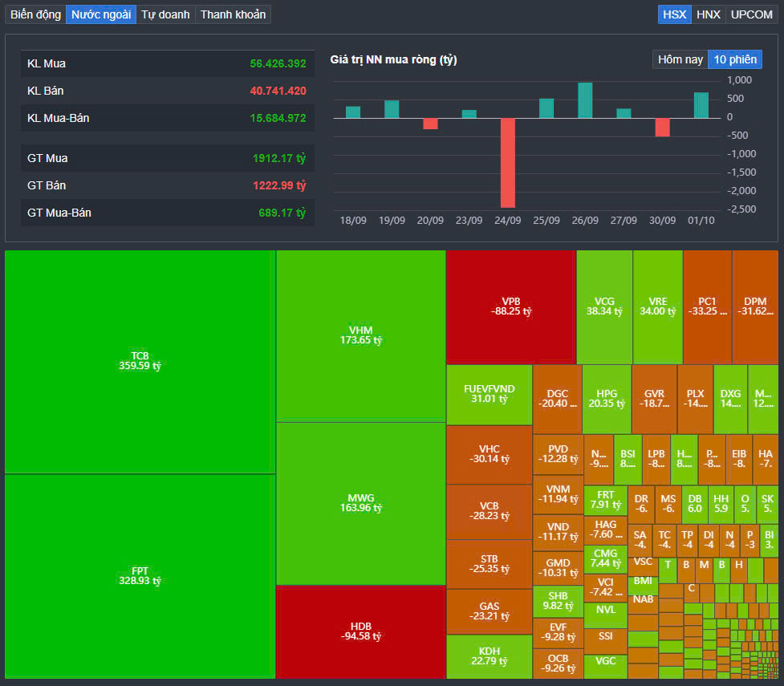The width and height of the screenshot is (784, 686).
Task: Open the SSI treemap tile
Action: tap(606, 641)
